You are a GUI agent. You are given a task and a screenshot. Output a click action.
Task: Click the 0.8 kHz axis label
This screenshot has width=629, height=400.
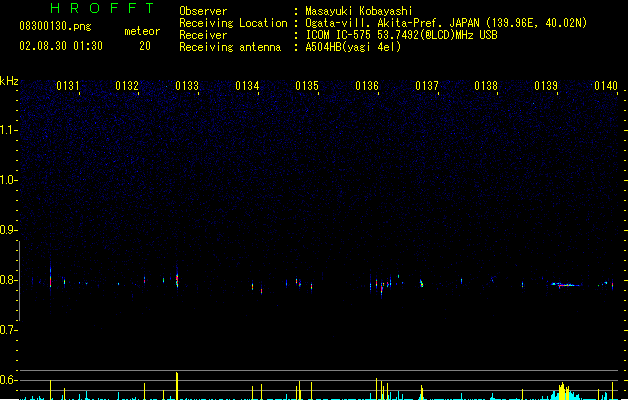(x=8, y=280)
